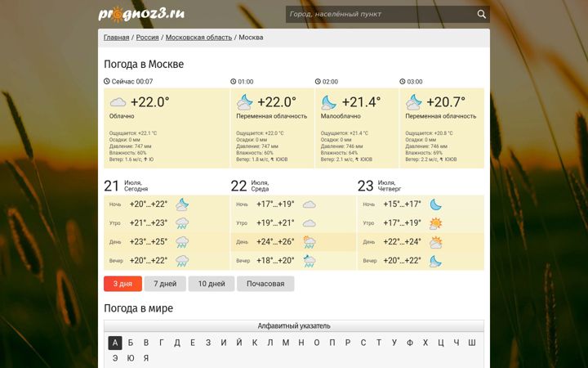Click the 22 Июля, Среда date header
588x368 pixels.
click(250, 186)
